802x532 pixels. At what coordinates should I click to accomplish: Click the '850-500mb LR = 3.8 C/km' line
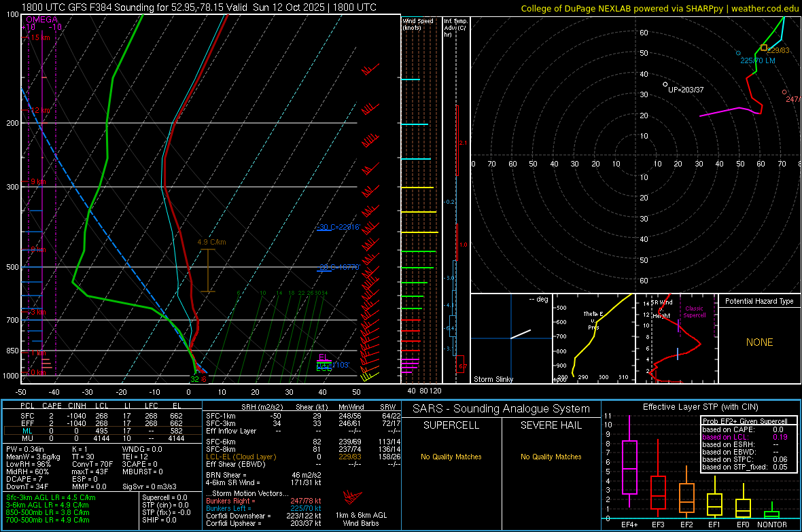pyautogui.click(x=48, y=512)
